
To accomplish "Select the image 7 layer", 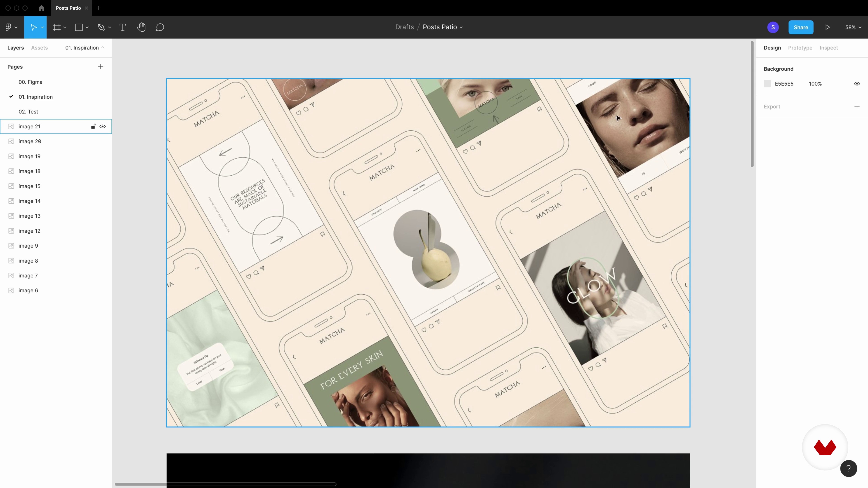I will tap(56, 276).
